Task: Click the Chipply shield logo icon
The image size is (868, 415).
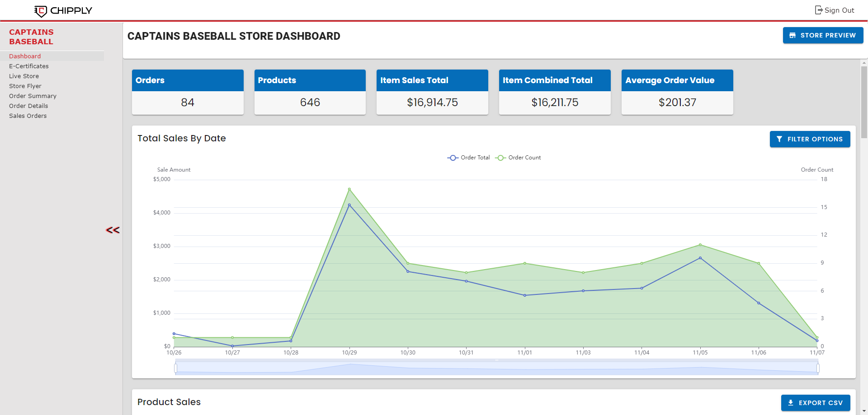Action: click(41, 11)
